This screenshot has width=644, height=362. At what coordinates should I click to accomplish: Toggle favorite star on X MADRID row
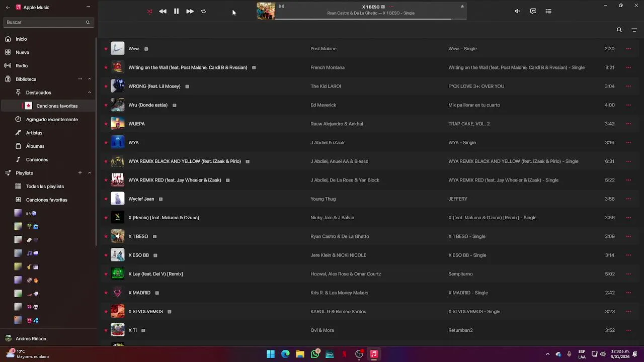tap(106, 293)
